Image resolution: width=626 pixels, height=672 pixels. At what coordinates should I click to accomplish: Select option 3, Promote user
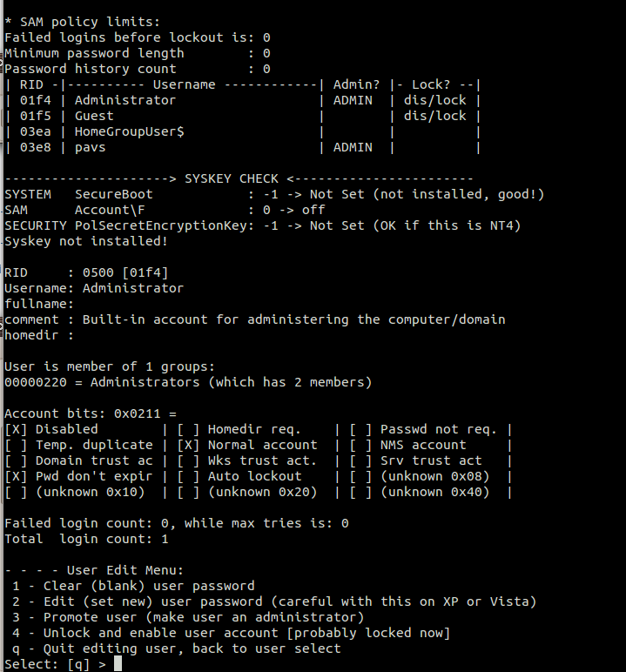[x=188, y=617]
